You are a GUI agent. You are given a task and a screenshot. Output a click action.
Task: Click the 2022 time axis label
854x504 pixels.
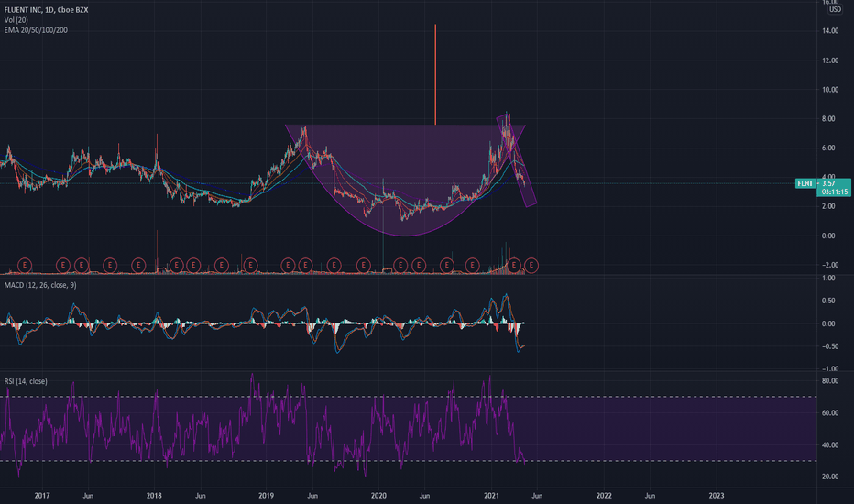coord(604,495)
